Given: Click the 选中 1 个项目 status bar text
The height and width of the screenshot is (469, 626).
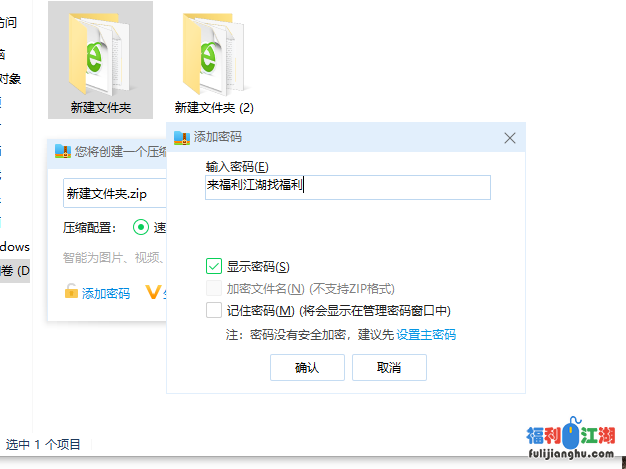Looking at the screenshot, I should (44, 444).
